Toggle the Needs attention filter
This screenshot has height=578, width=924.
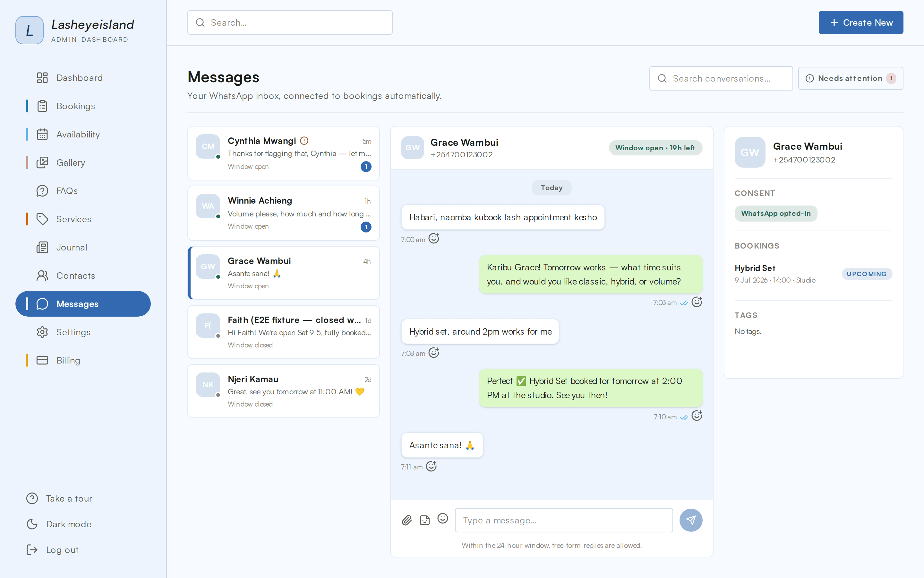[x=851, y=78]
